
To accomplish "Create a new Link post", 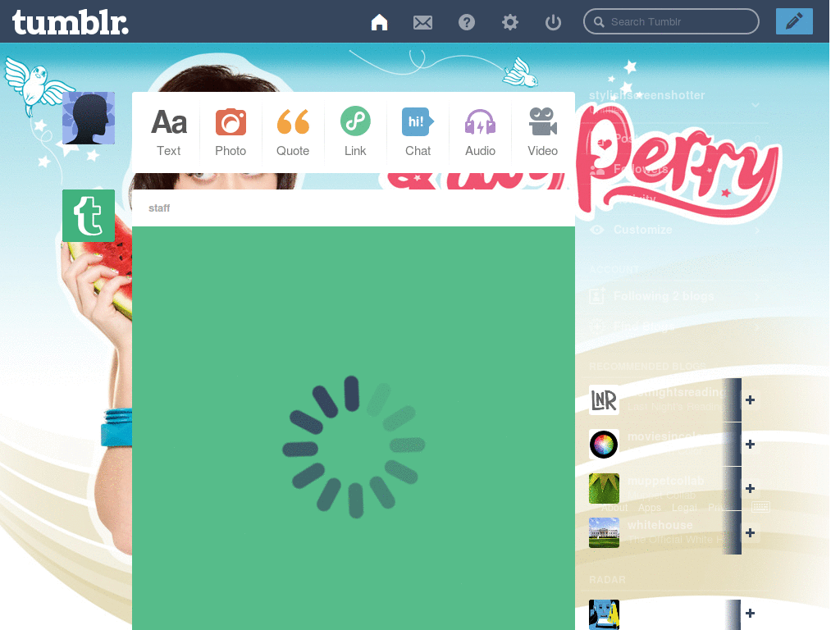I will [x=355, y=132].
